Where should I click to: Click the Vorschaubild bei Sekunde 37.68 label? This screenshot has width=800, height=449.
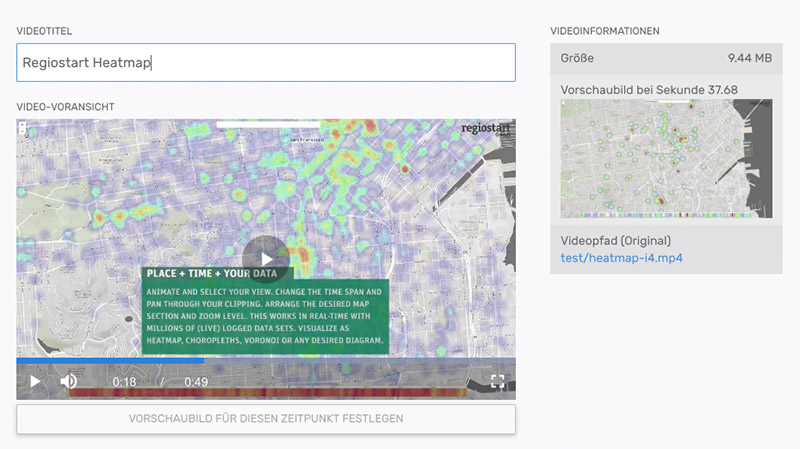coord(649,90)
